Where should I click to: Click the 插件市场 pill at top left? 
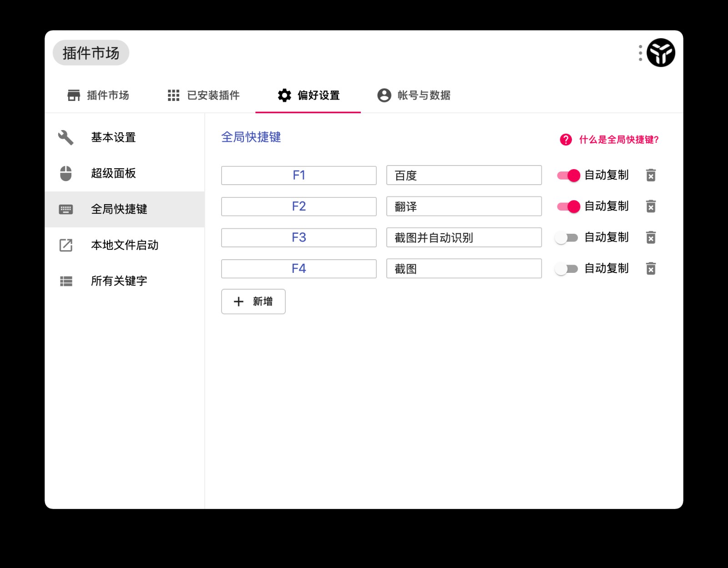(91, 53)
